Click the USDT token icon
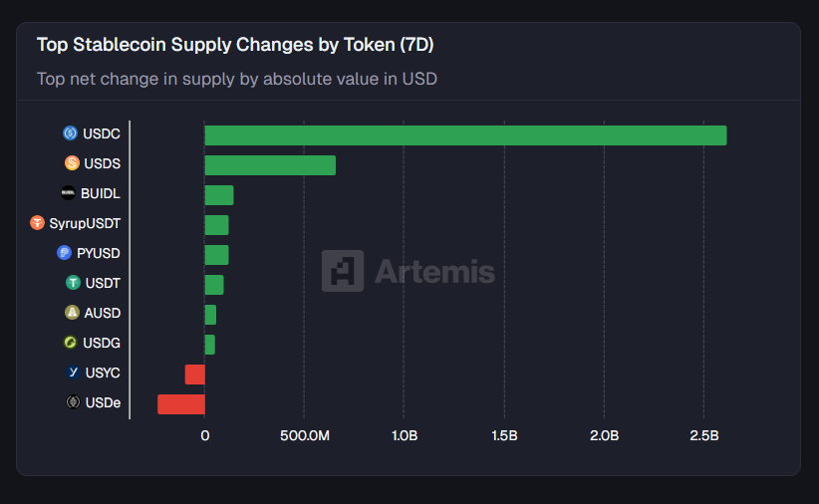Screen dimensions: 819x504 73,283
